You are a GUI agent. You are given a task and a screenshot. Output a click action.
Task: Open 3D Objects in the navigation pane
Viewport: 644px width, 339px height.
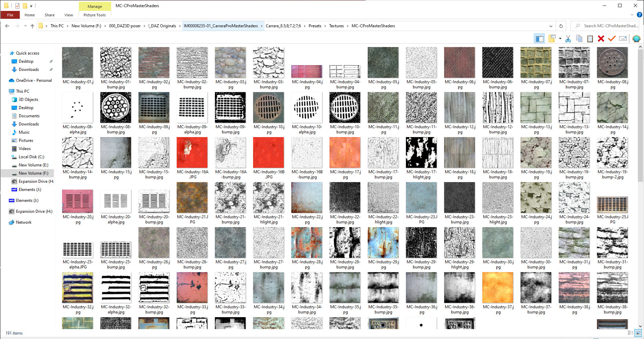[28, 100]
